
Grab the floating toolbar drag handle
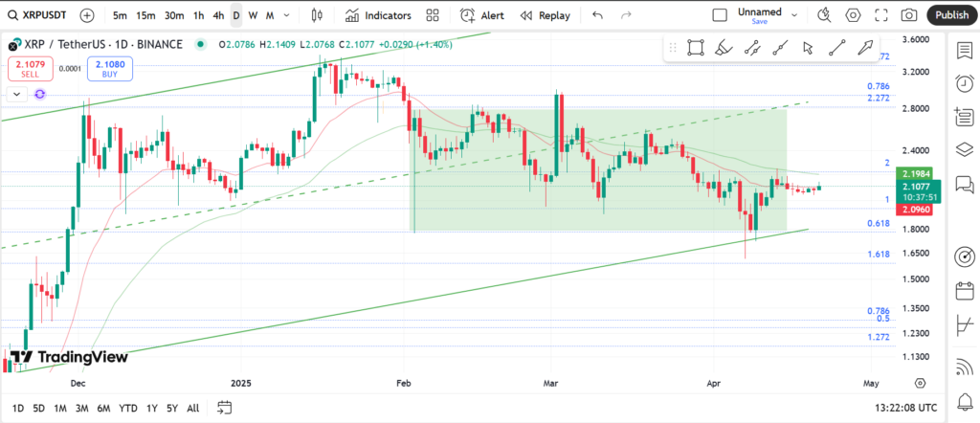pyautogui.click(x=673, y=48)
